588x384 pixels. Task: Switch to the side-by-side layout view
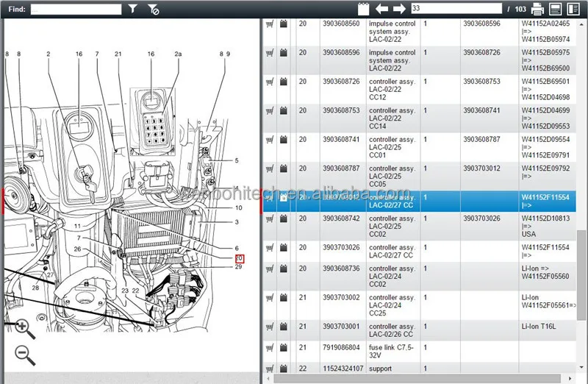[x=573, y=9]
